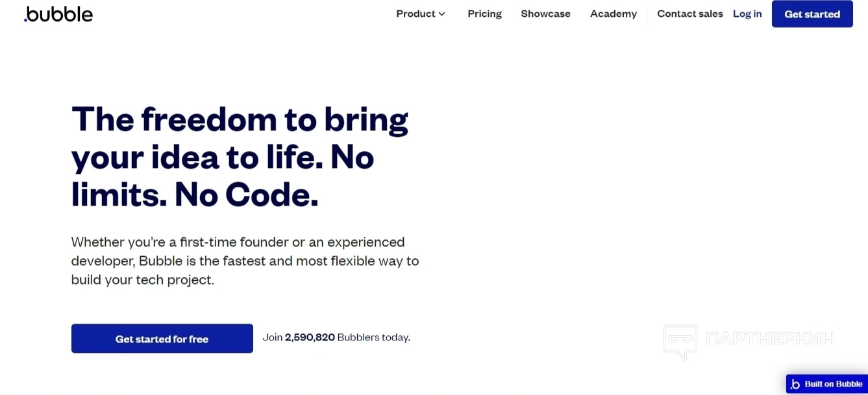Click the 'your idea to life. No' headline line
Screen dimensions: 868x395
[x=223, y=156]
